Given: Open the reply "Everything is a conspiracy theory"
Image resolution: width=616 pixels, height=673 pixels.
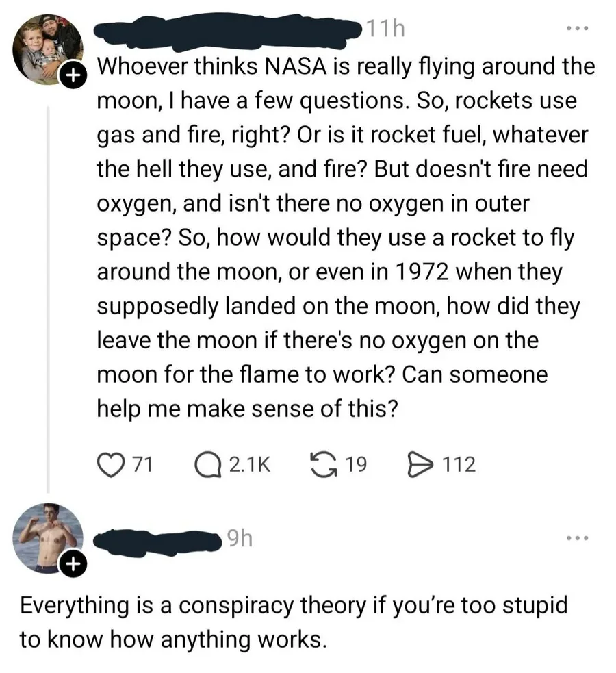Looking at the screenshot, I should pos(294,622).
